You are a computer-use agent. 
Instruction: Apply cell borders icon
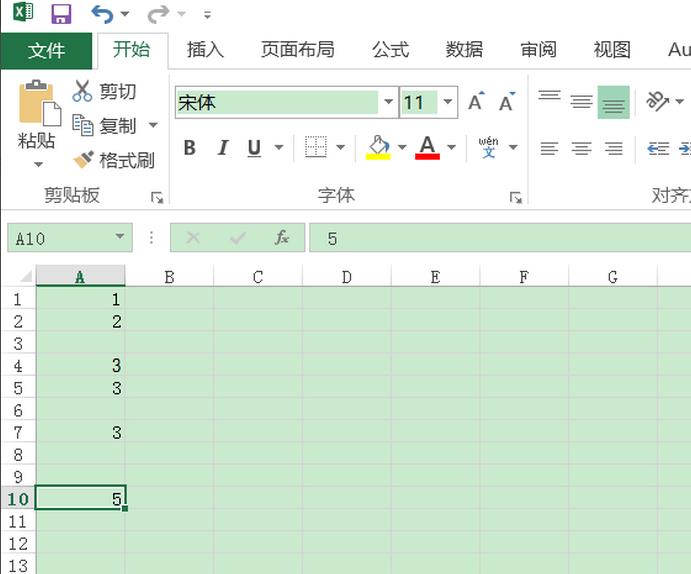coord(316,147)
